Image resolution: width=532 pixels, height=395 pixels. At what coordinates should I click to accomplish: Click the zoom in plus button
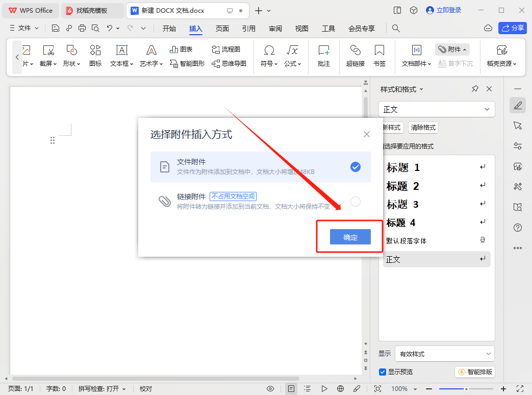503,389
